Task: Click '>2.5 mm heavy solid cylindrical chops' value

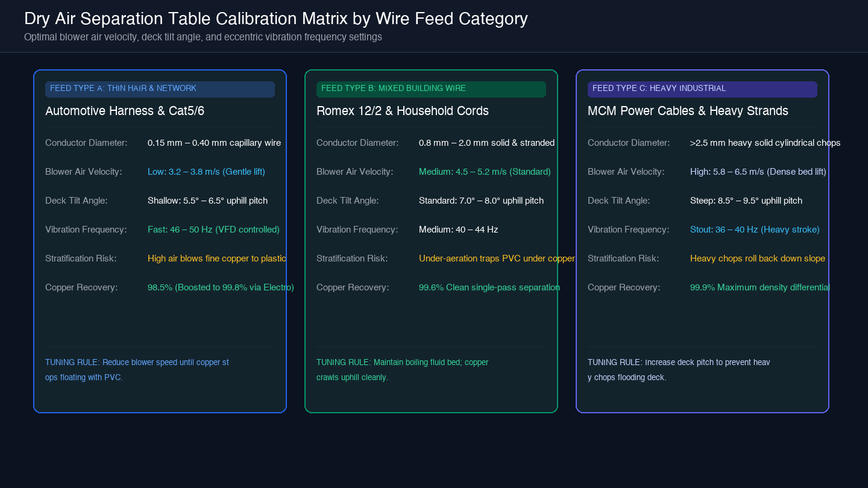Action: (765, 143)
